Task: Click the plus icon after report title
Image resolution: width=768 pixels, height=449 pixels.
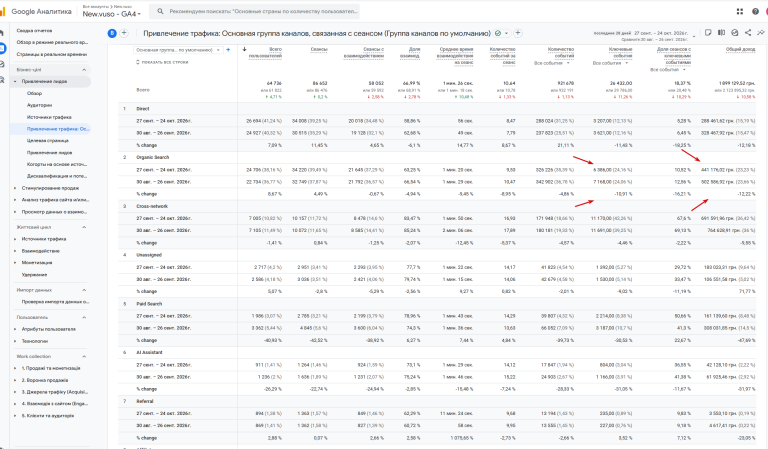Action: click(x=518, y=33)
